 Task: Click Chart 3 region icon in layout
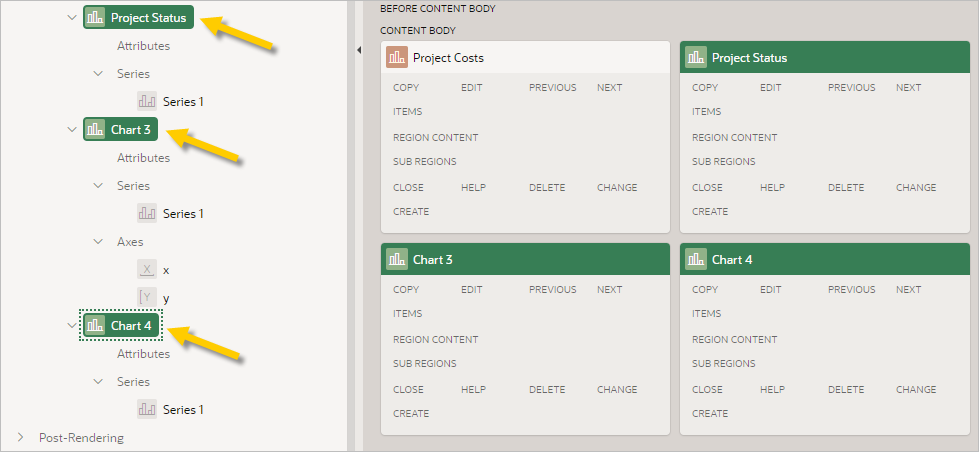pyautogui.click(x=397, y=260)
